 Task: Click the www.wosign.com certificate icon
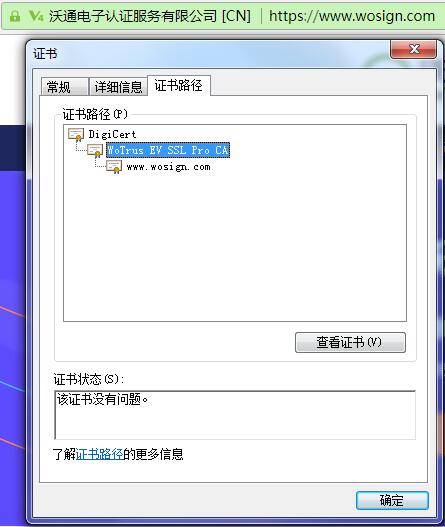tap(114, 167)
